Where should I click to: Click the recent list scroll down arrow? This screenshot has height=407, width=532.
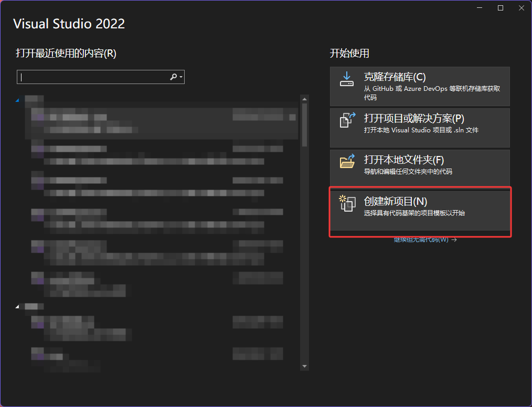tap(304, 366)
